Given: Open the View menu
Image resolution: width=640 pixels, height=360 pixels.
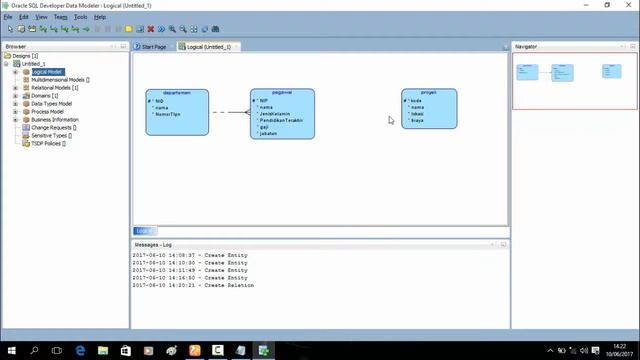Looking at the screenshot, I should tap(41, 17).
